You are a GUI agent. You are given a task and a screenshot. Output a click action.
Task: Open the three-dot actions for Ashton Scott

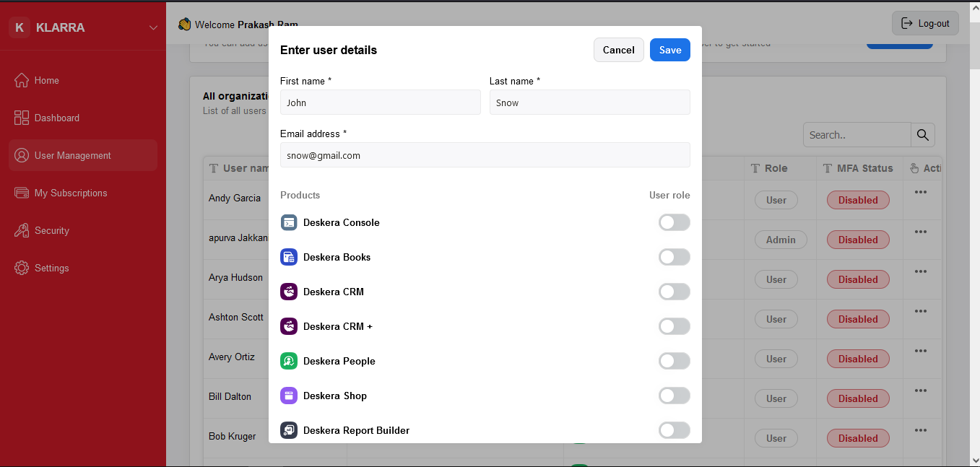point(921,312)
